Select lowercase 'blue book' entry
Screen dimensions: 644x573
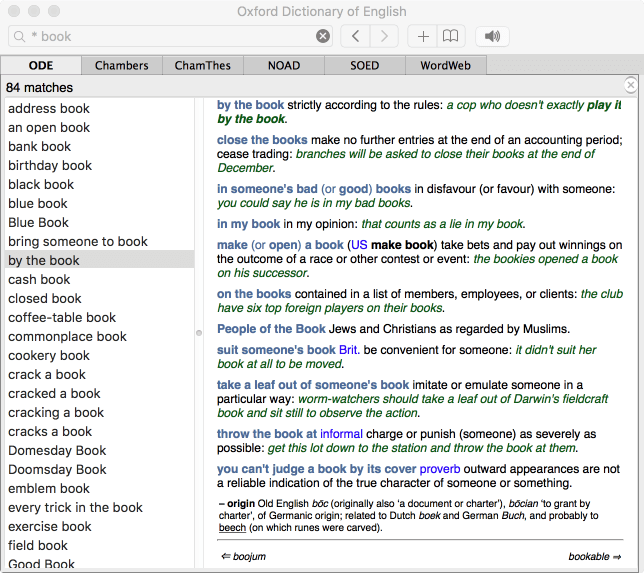[x=99, y=203]
